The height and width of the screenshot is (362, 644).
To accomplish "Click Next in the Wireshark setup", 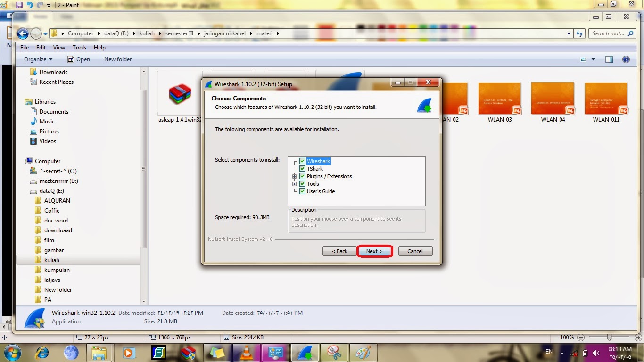I will tap(374, 251).
